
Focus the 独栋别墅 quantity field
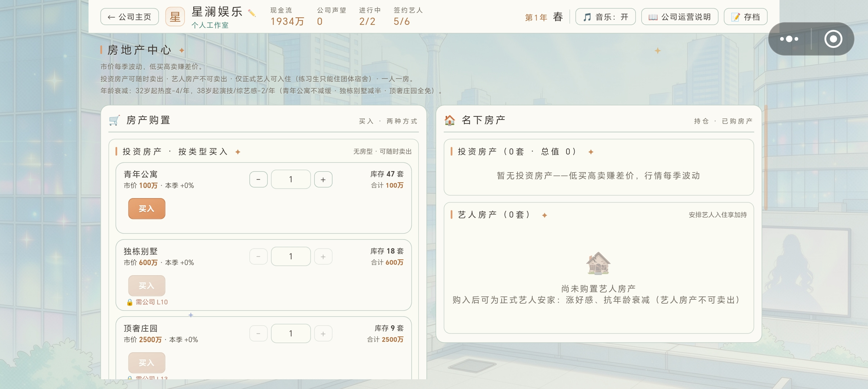tap(291, 256)
